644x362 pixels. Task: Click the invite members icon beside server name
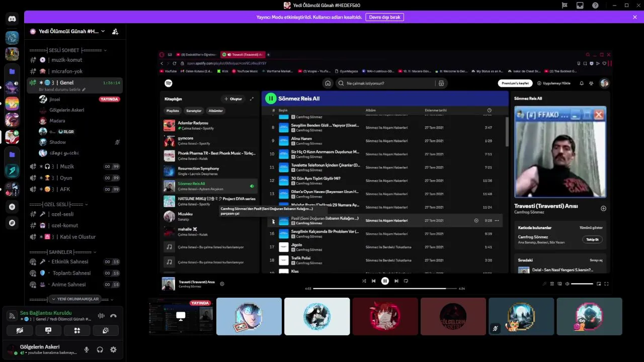click(x=115, y=31)
